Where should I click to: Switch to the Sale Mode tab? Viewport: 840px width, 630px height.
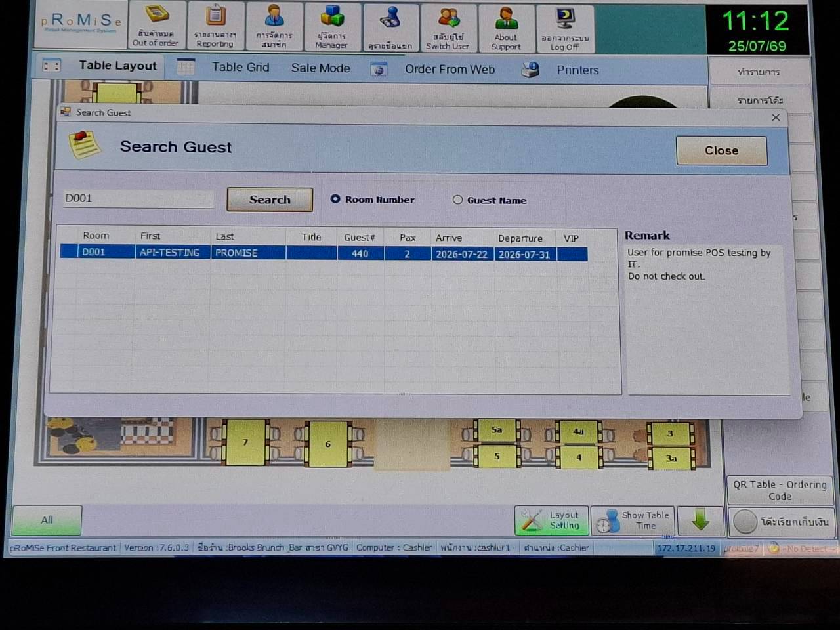pos(320,68)
